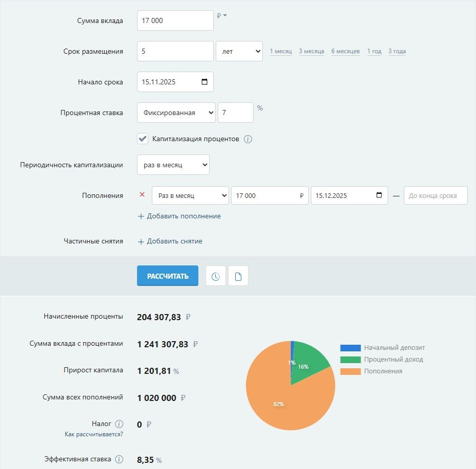Screen dimensions: 476x469
Task: Open rate type dropdown Фиксированная
Action: [x=176, y=113]
